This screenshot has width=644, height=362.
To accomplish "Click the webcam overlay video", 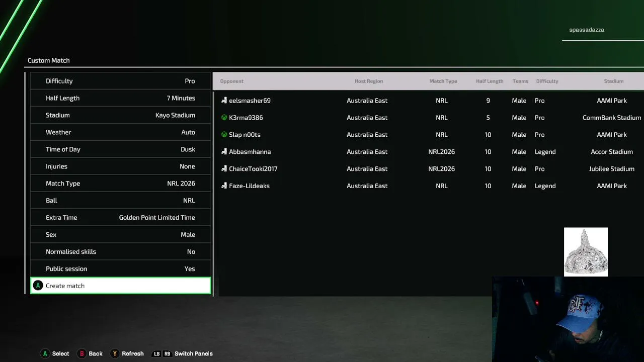I will [x=568, y=319].
